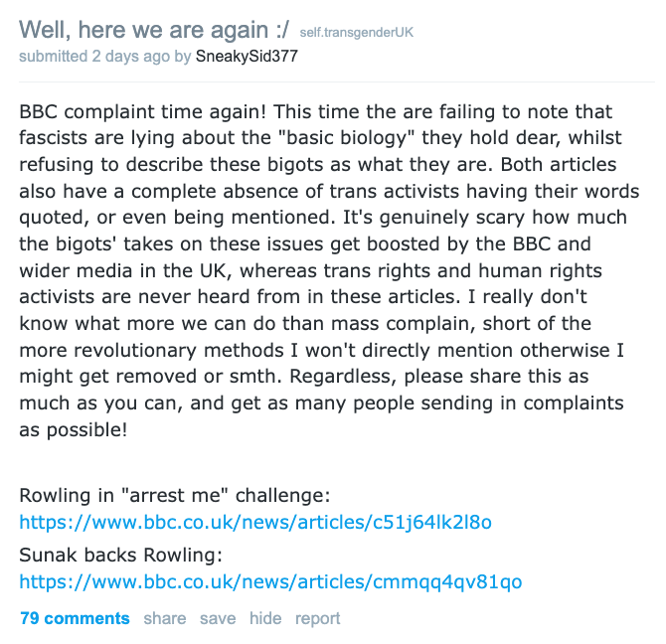The height and width of the screenshot is (644, 666).
Task: Click the horizontal divider below the byline
Action: pyautogui.click(x=337, y=81)
